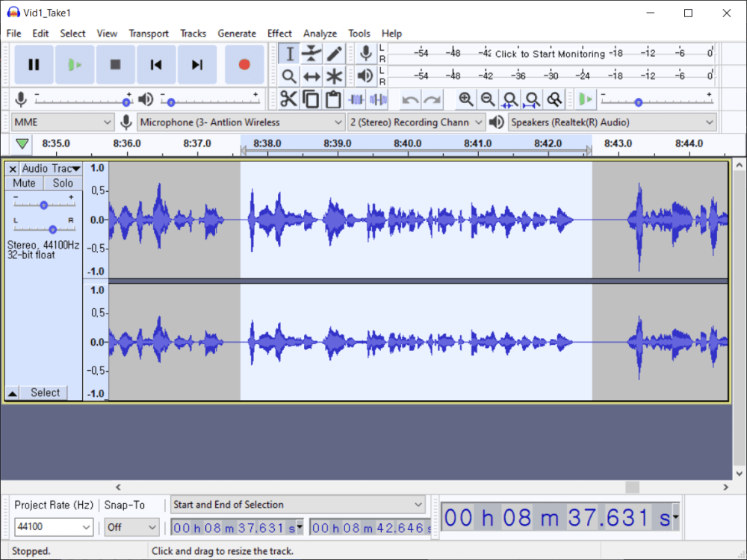747x560 pixels.
Task: Click the Zoom In icon
Action: pos(465,99)
